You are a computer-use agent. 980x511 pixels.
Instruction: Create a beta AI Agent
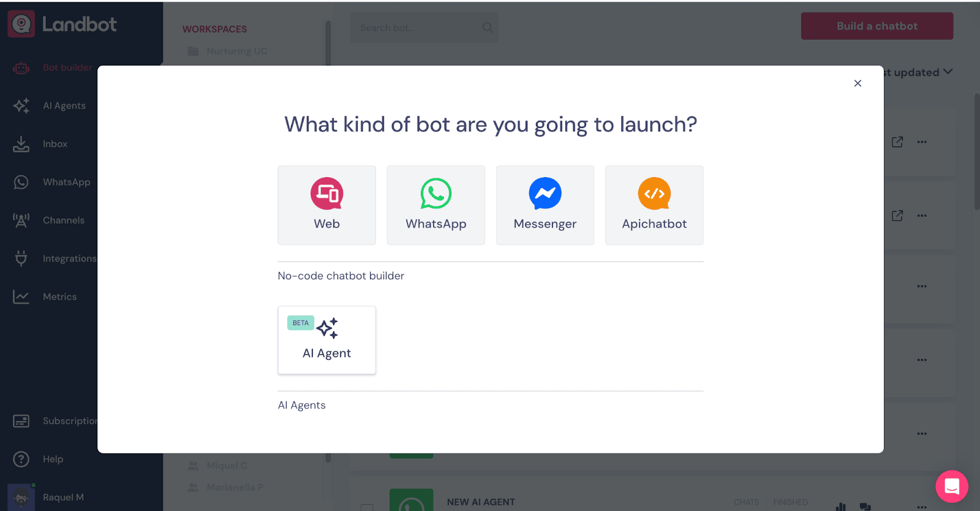tap(326, 340)
